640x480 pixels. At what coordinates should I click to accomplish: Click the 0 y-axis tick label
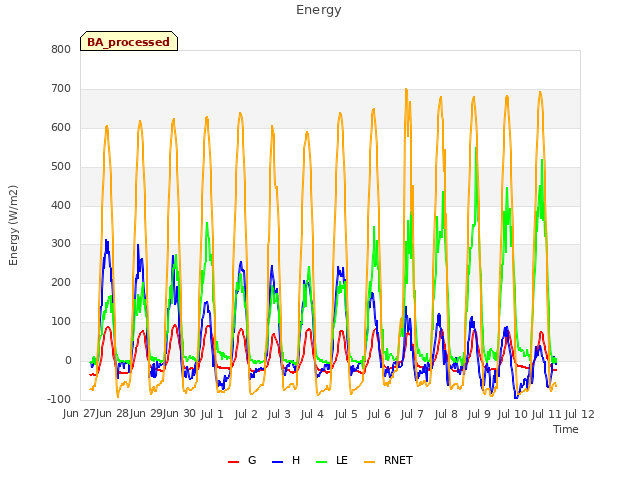tap(68, 360)
